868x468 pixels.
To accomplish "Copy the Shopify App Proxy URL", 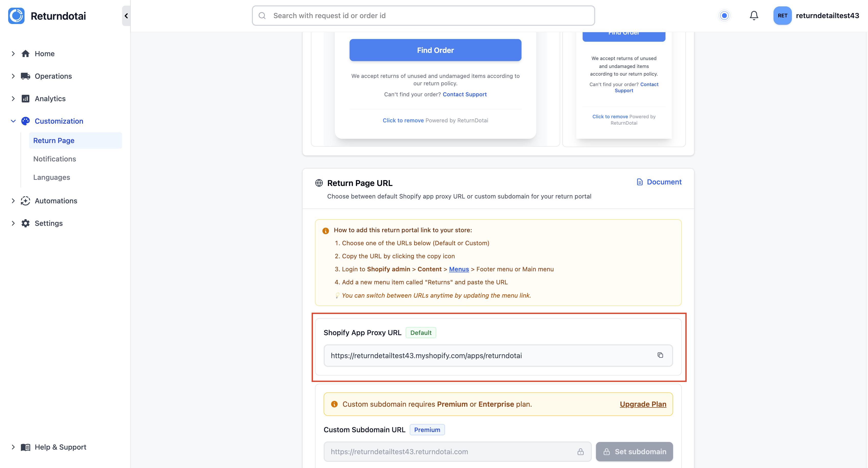I will coord(660,355).
